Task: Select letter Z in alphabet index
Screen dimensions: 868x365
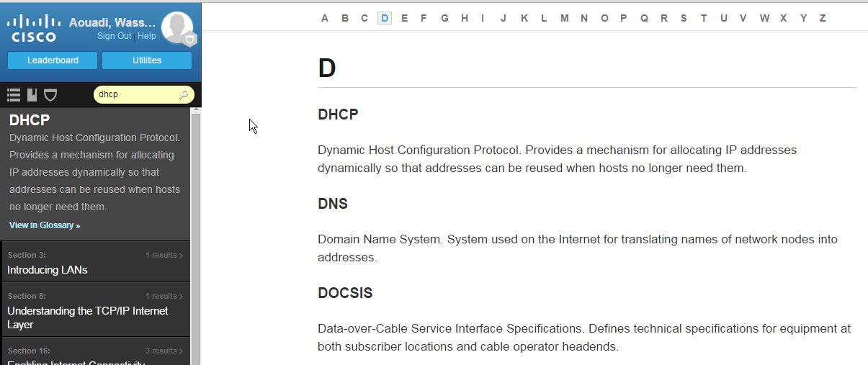Action: 823,18
